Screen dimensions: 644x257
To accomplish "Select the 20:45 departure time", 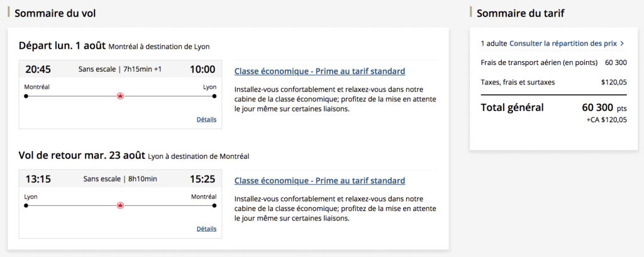I will click(38, 69).
